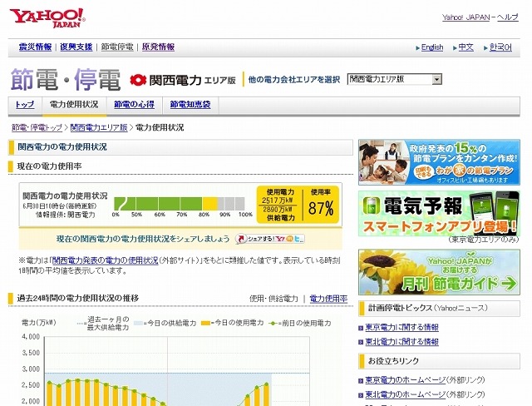Click the 2517万kW usage value
This screenshot has height=406, width=532.
[x=277, y=201]
